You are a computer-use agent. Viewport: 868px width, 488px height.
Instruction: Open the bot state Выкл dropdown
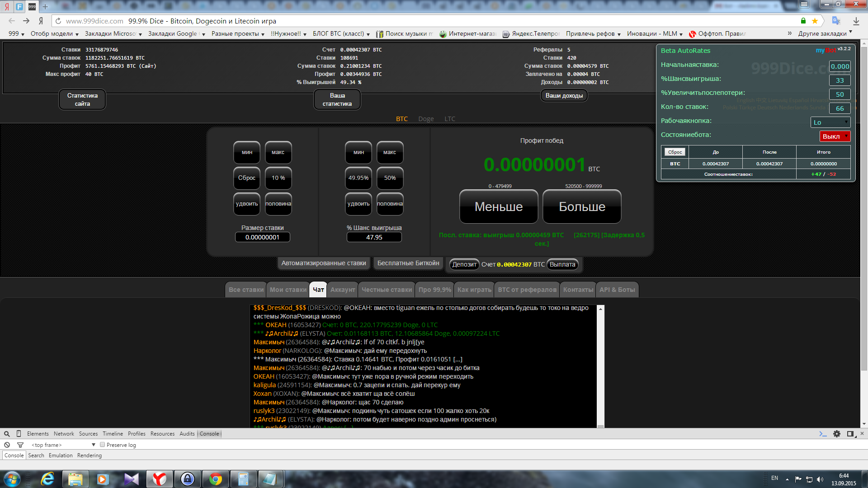click(x=835, y=136)
